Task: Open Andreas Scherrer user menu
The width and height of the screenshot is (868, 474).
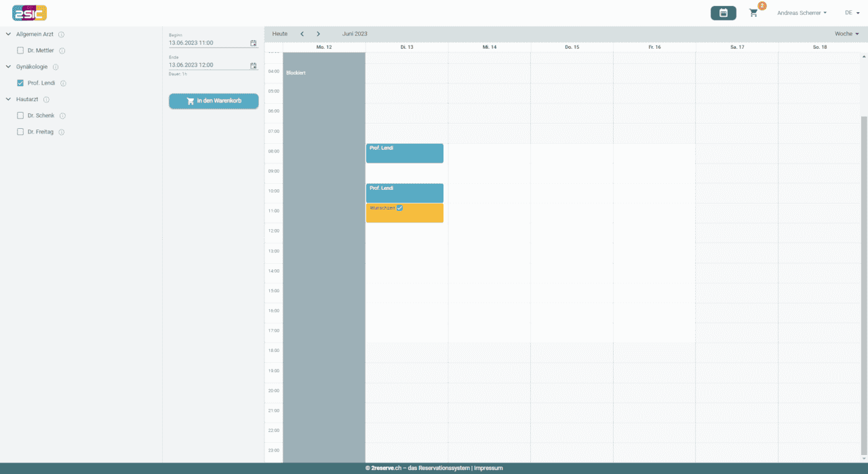Action: click(801, 13)
